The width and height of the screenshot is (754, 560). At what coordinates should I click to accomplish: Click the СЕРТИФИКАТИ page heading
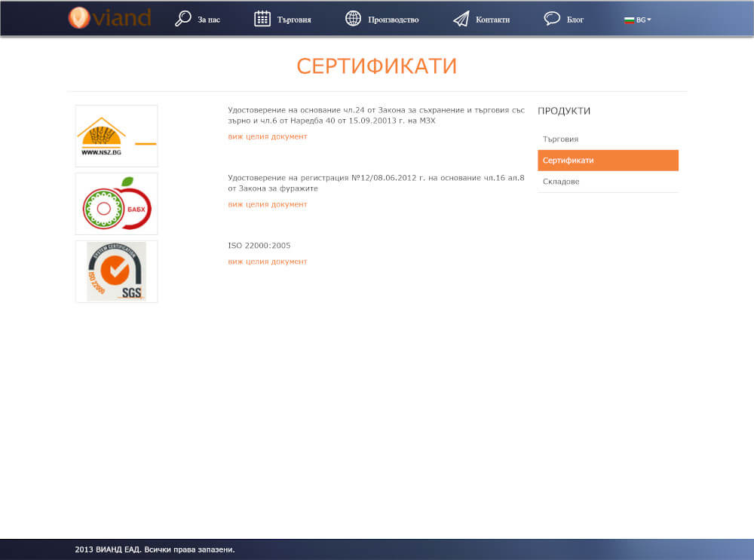click(376, 66)
